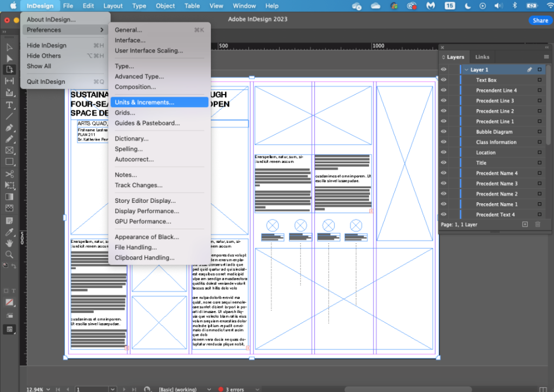Create a new layer
Viewport: 554px width, 392px height.
click(525, 224)
